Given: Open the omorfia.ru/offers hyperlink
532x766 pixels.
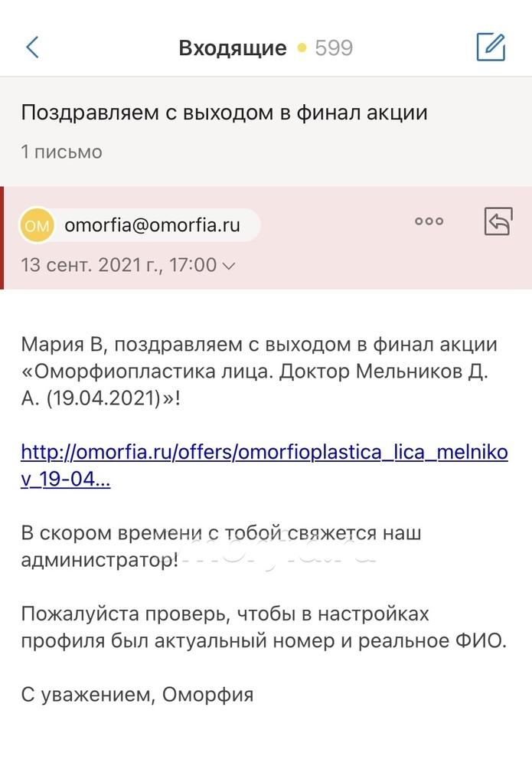Looking at the screenshot, I should 264,465.
